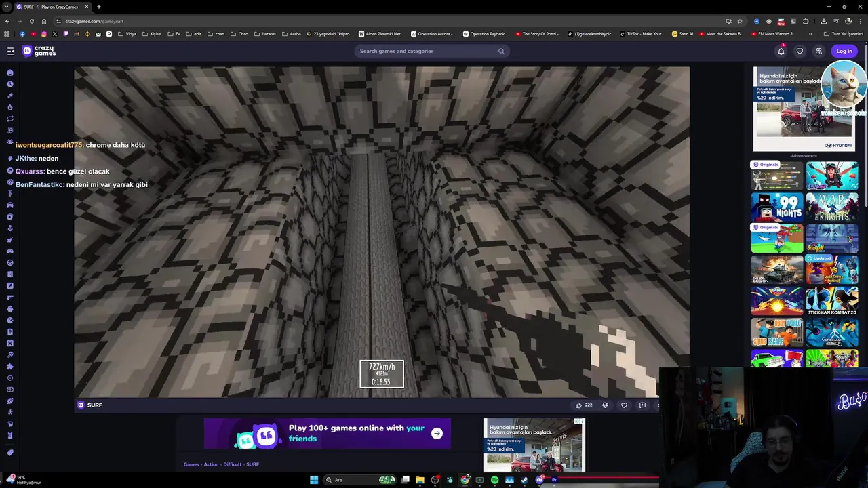Screen dimensions: 868x488
Task: Dislike the SURF game with thumbs down
Action: tap(605, 405)
